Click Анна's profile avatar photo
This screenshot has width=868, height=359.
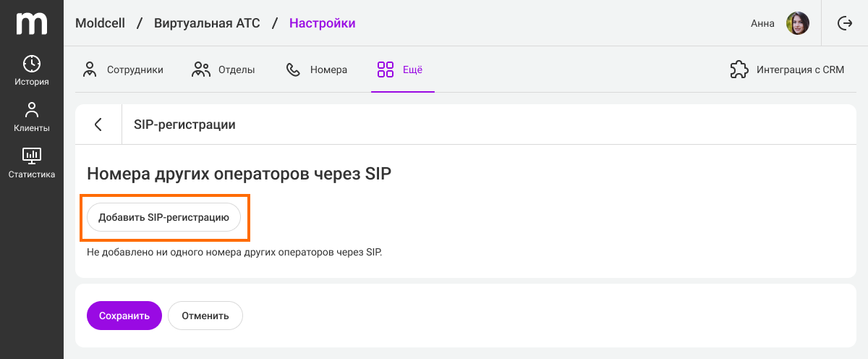pyautogui.click(x=798, y=23)
